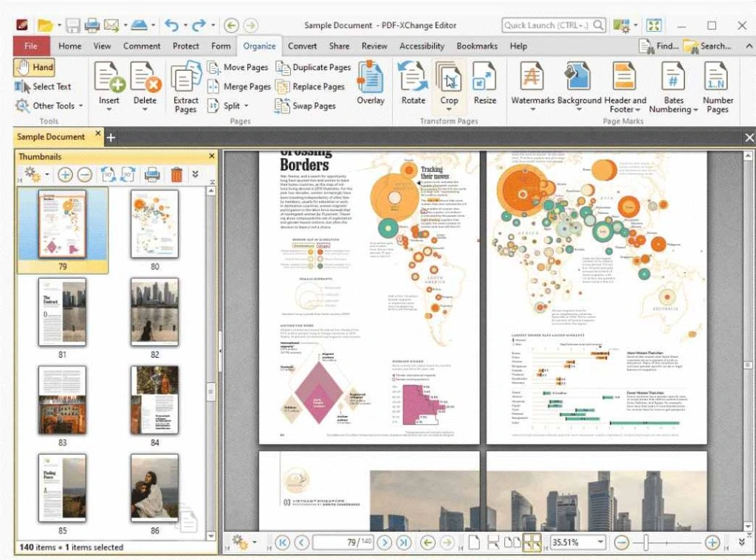
Task: Click the full screen icon in title bar
Action: (654, 25)
